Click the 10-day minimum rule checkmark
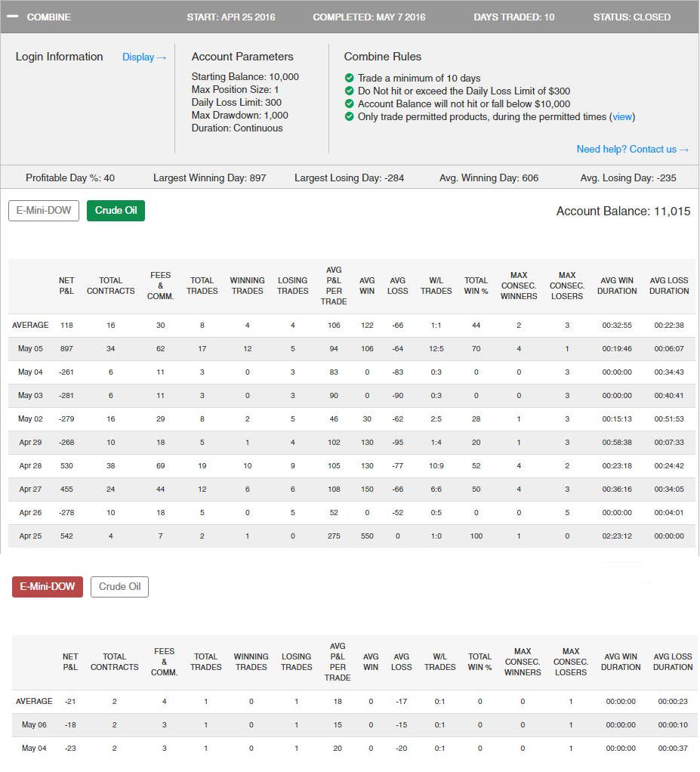 point(349,79)
